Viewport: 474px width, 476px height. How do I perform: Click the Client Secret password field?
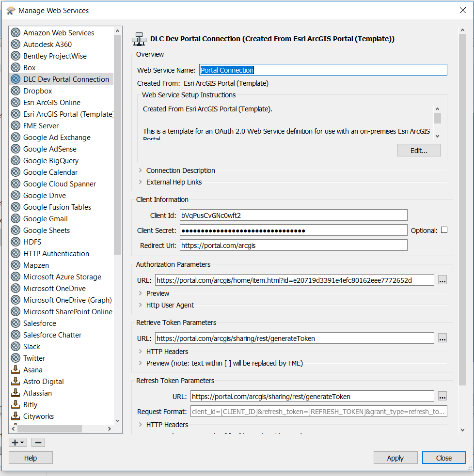pos(294,230)
